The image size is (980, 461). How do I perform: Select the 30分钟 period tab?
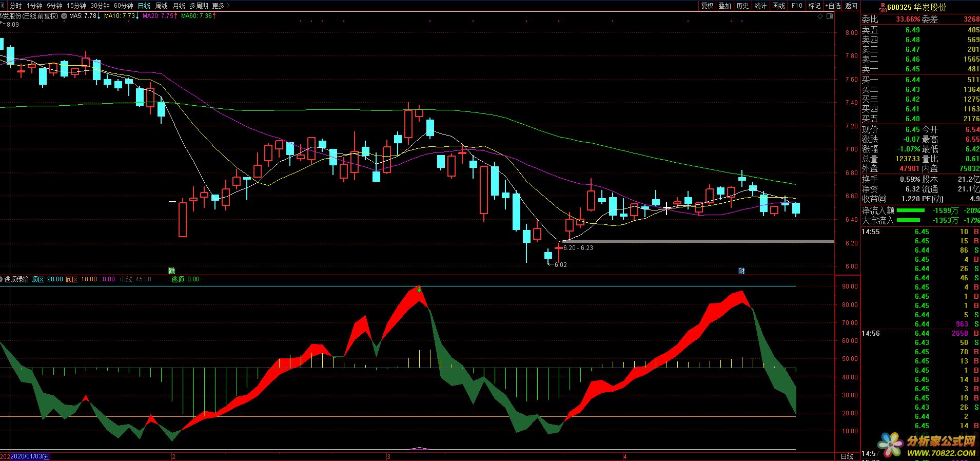click(x=100, y=6)
